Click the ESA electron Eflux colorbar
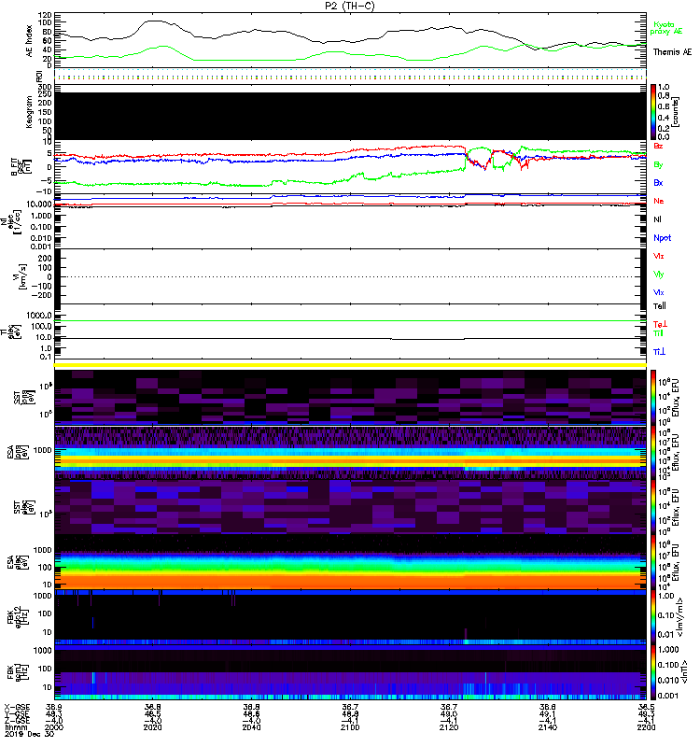This screenshot has width=700, height=747. [x=653, y=561]
